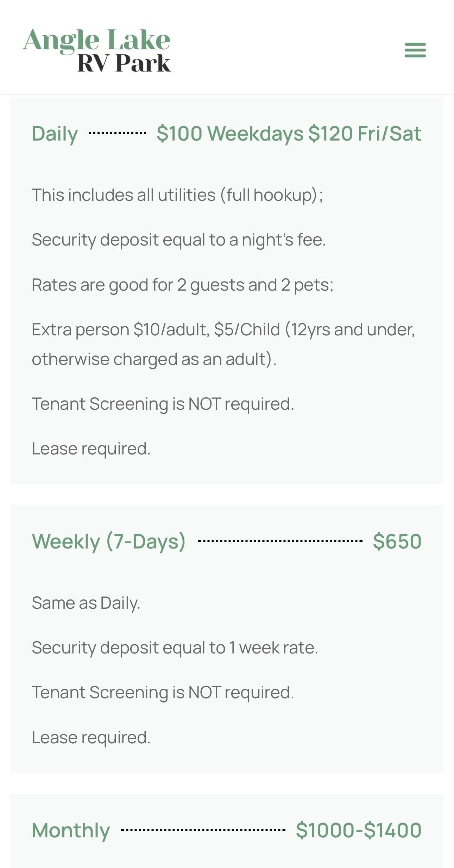The height and width of the screenshot is (868, 454).
Task: Click the Angle Lake RV Park logo
Action: tap(97, 50)
